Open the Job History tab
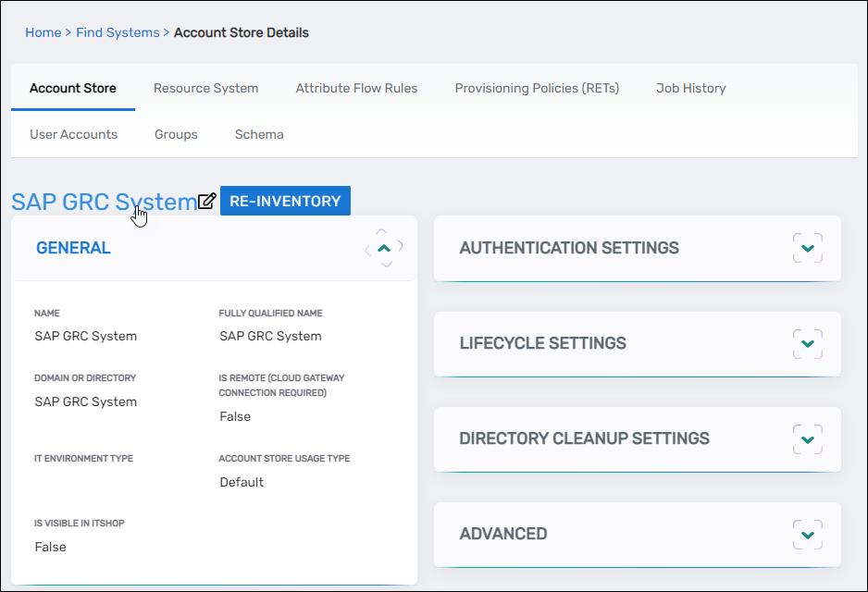Viewport: 868px width, 592px height. pyautogui.click(x=690, y=89)
